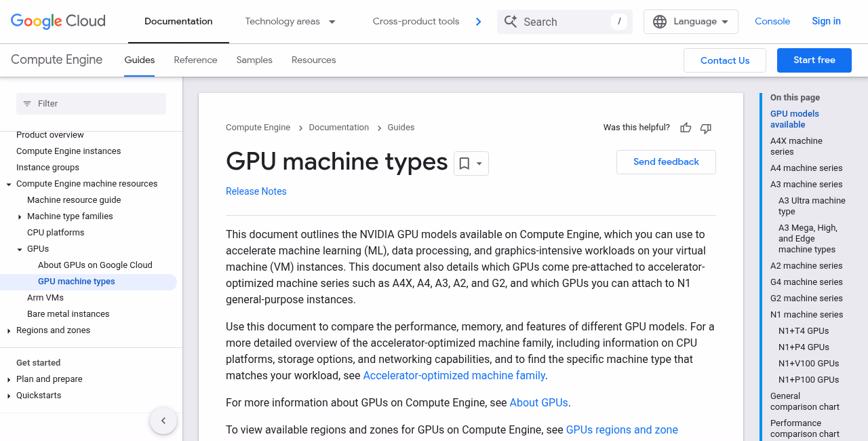
Task: Jump to A3 Ultra machine type section
Action: coord(812,206)
